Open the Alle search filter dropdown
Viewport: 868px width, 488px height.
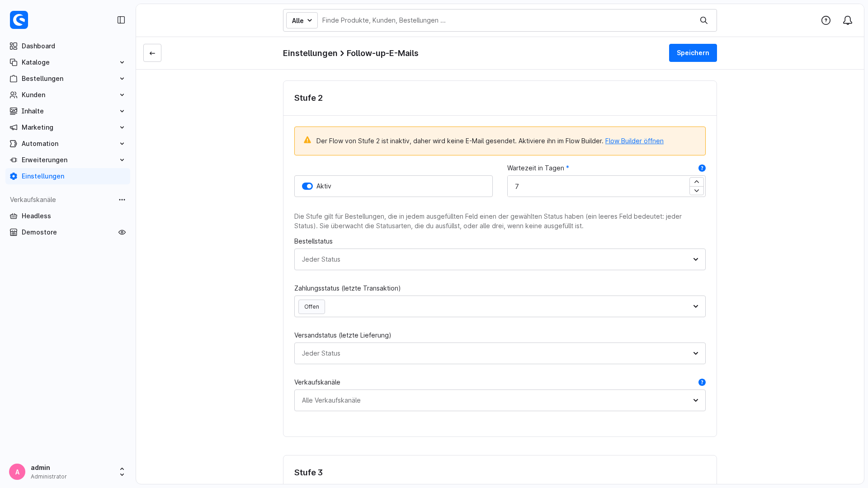pos(302,20)
